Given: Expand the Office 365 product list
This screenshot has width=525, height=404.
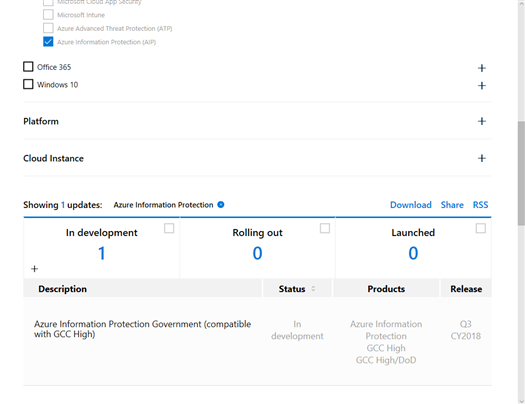Looking at the screenshot, I should click(481, 68).
